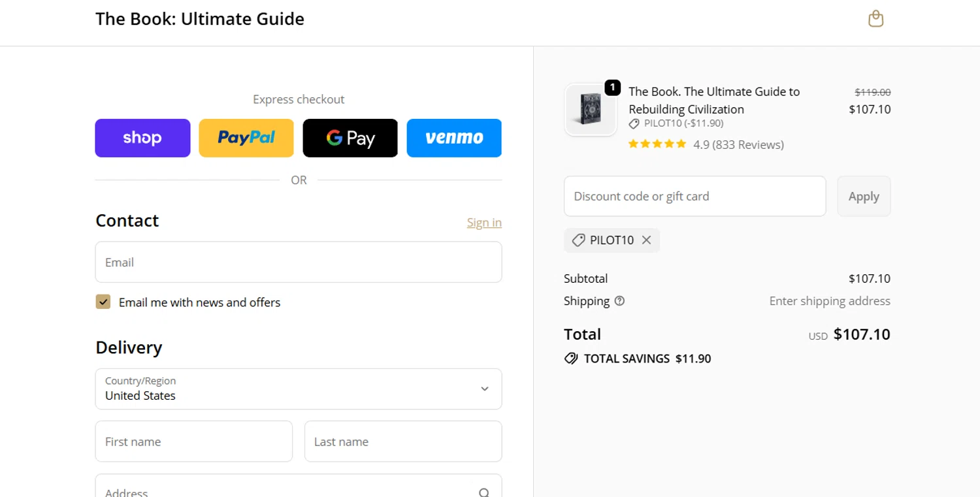This screenshot has height=497, width=980.
Task: Click the struck-through $119.00 price
Action: (x=872, y=93)
